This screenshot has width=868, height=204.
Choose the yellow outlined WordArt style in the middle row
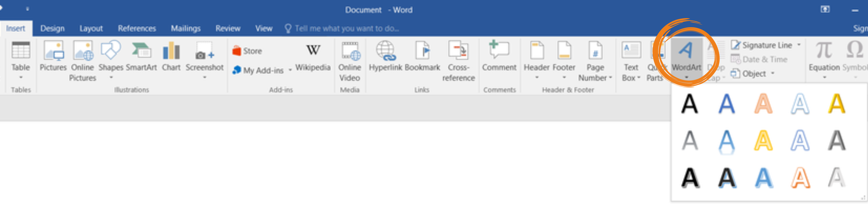tap(763, 141)
